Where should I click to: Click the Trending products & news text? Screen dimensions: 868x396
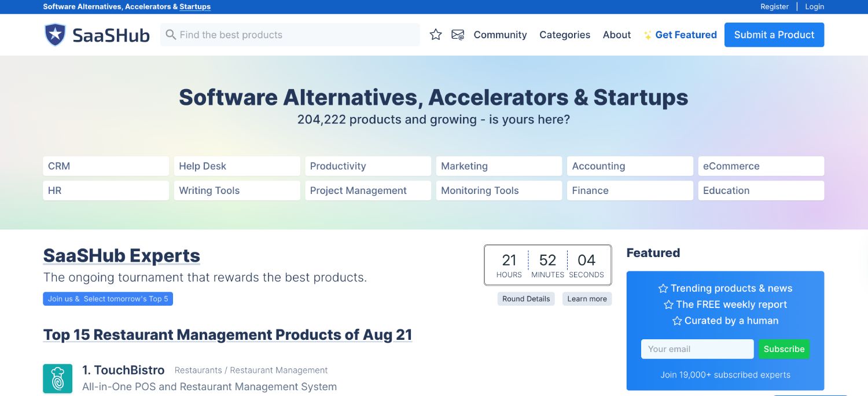[x=731, y=288]
